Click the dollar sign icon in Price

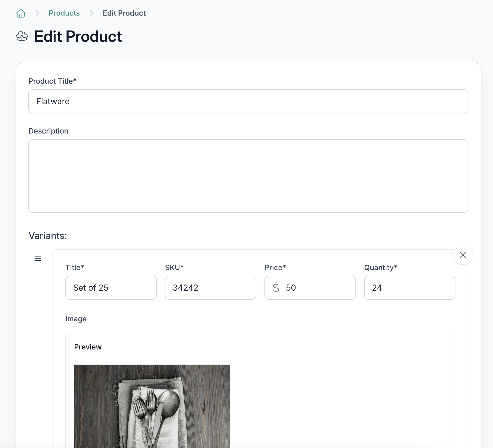tap(276, 288)
